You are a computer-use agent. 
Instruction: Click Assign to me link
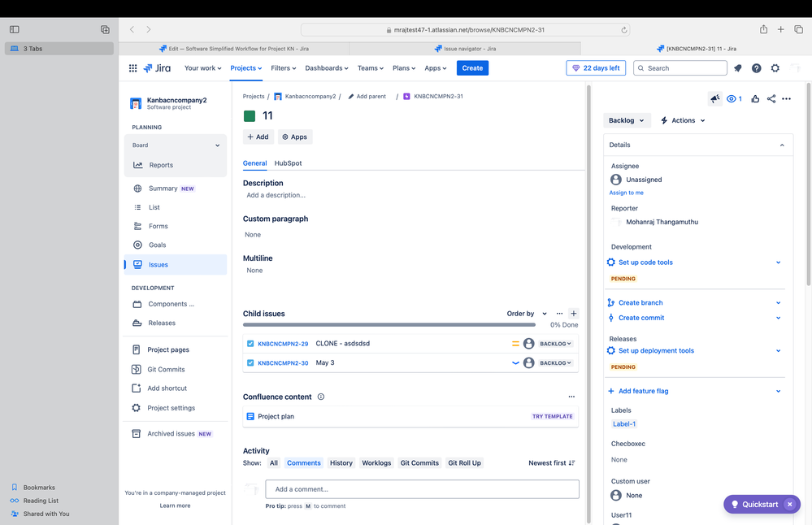[x=626, y=193]
